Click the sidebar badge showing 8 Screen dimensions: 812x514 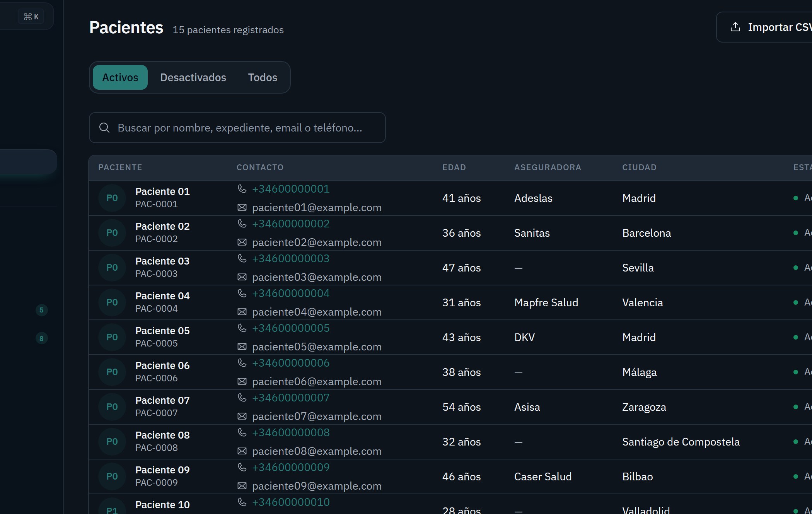tap(42, 338)
